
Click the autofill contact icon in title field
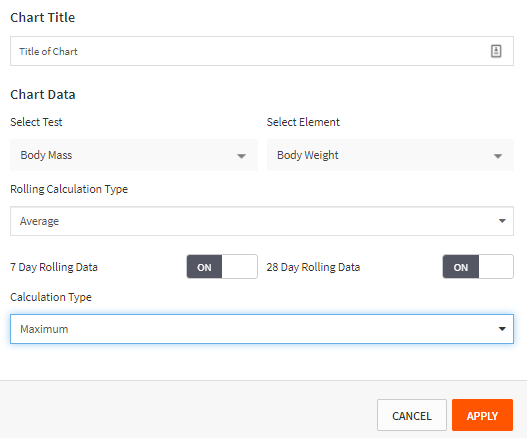tap(496, 51)
